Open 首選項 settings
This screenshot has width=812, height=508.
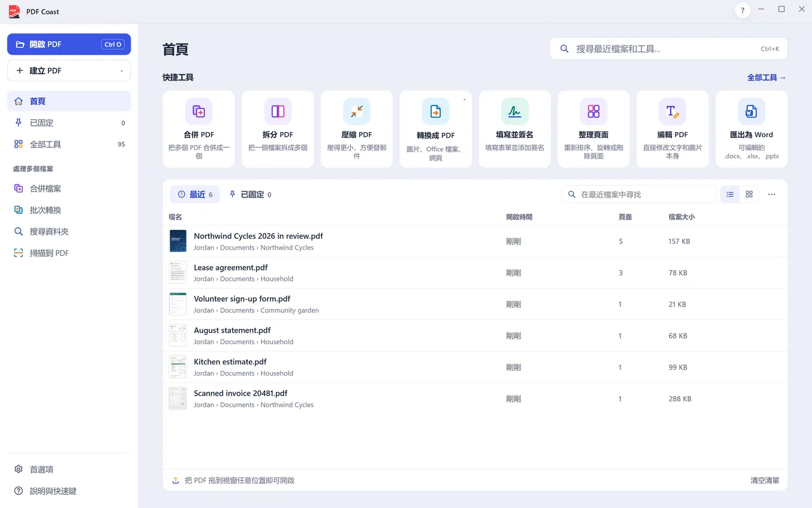pyautogui.click(x=69, y=469)
